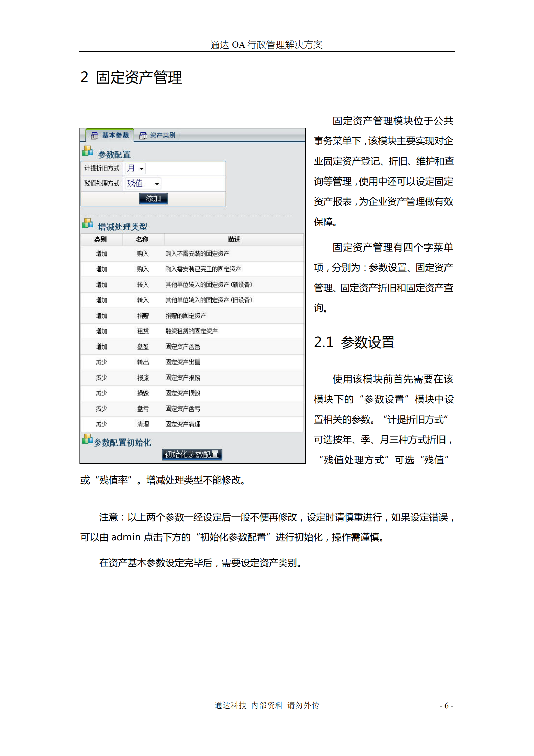Screen dimensions: 534x756
Task: Click the page number - 6 -
Action: coord(447,705)
